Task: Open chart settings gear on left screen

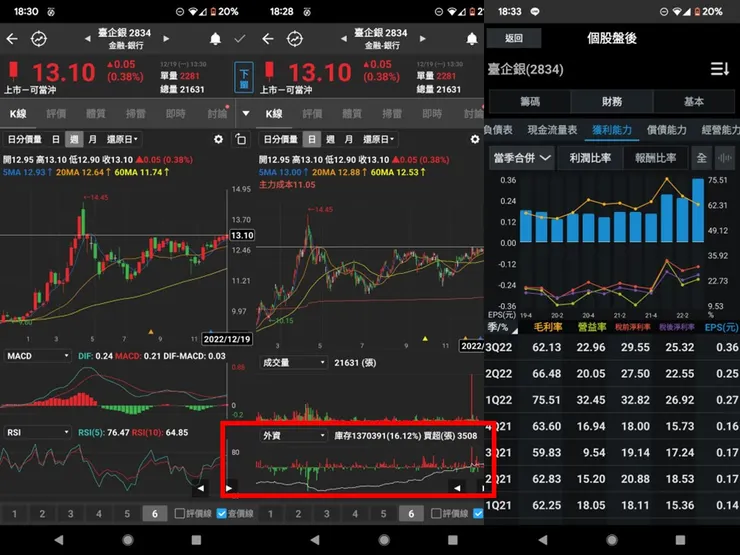Action: (x=218, y=139)
